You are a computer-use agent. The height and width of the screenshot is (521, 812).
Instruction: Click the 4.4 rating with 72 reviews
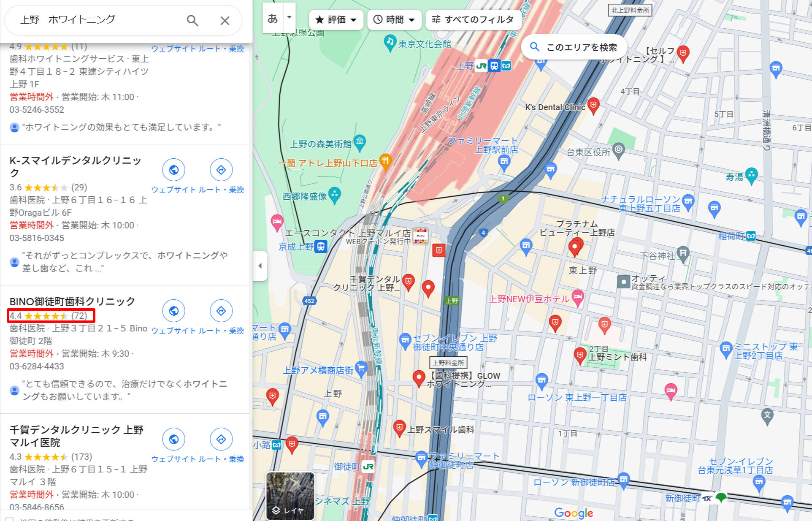point(49,316)
